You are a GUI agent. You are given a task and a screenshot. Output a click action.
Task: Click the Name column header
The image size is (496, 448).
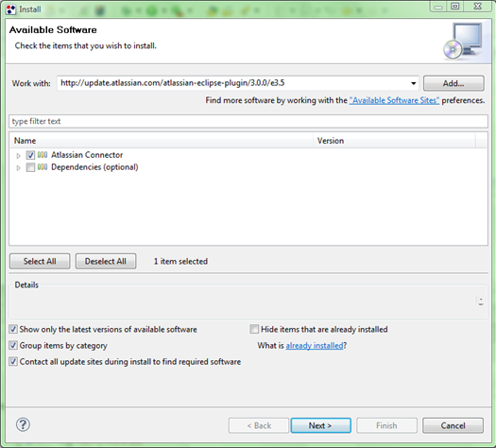(162, 141)
